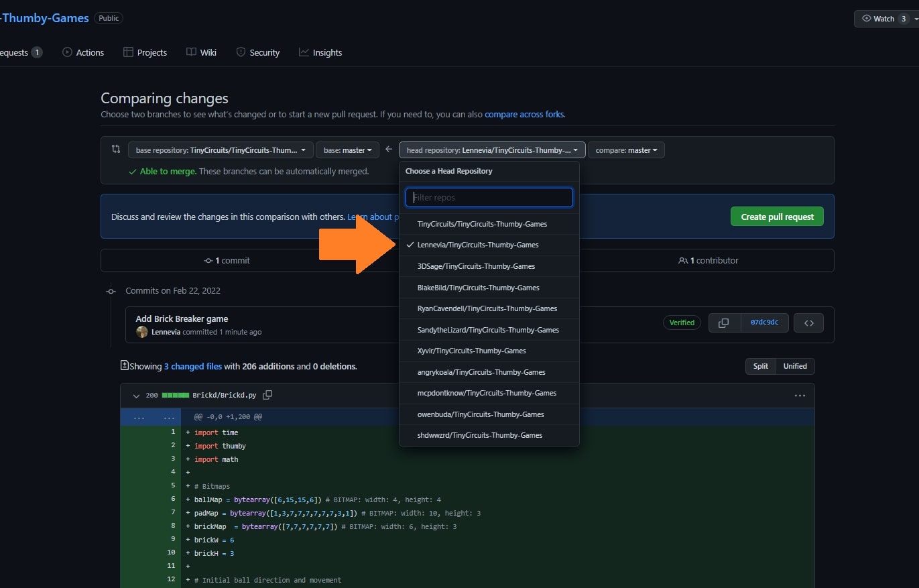
Task: Follow the compare across forks link
Action: 524,115
